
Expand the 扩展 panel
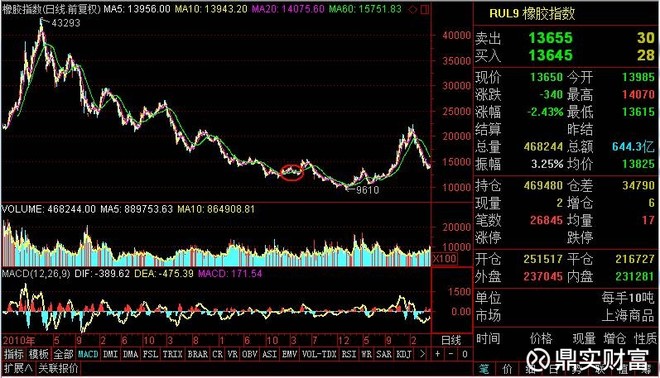pyautogui.click(x=18, y=368)
